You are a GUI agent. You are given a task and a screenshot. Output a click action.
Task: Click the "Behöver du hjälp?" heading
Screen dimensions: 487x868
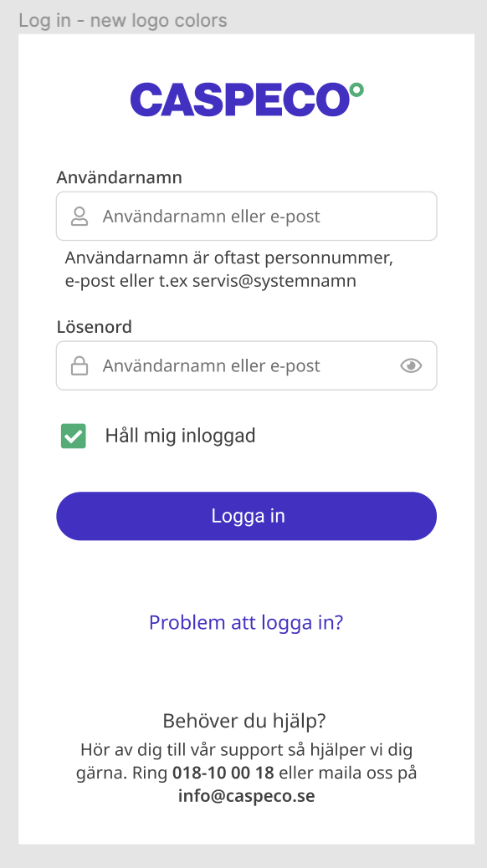[x=244, y=722]
